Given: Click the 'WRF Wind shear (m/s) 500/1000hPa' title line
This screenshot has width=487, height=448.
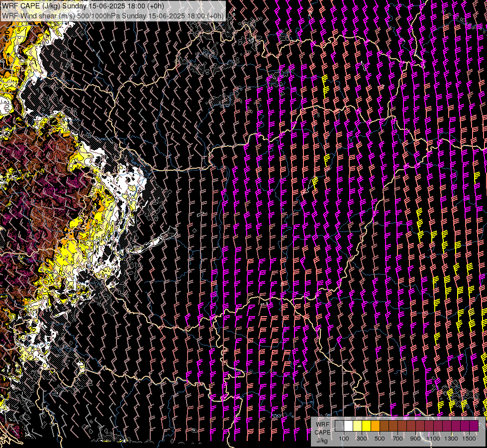Looking at the screenshot, I should coord(113,16).
